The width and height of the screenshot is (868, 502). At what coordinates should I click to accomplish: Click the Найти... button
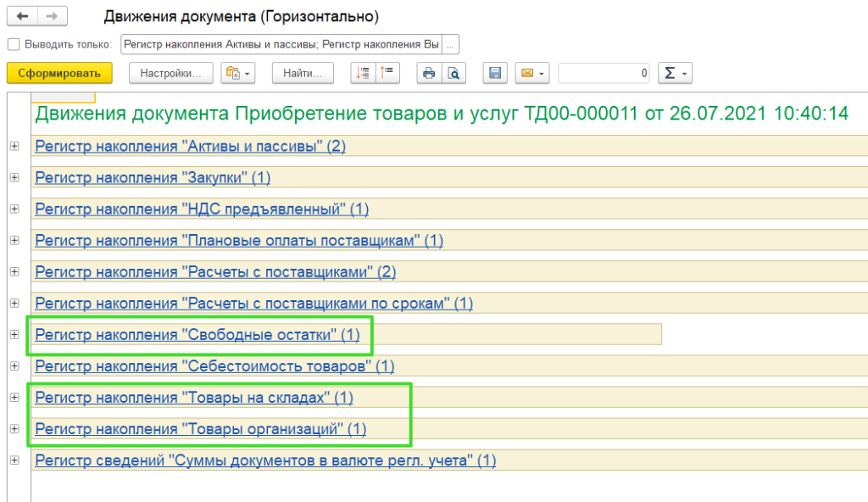tap(303, 73)
